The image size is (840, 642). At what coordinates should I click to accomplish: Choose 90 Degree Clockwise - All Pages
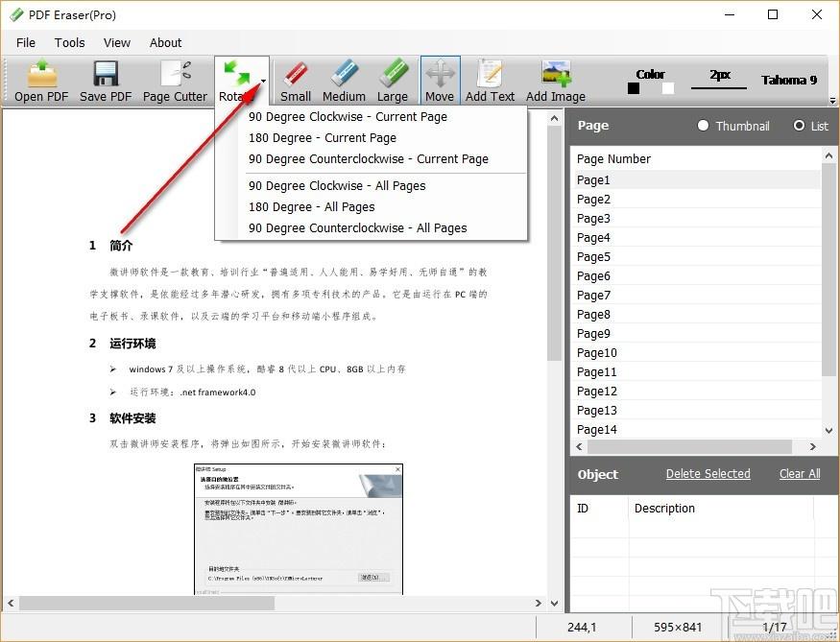coord(337,186)
